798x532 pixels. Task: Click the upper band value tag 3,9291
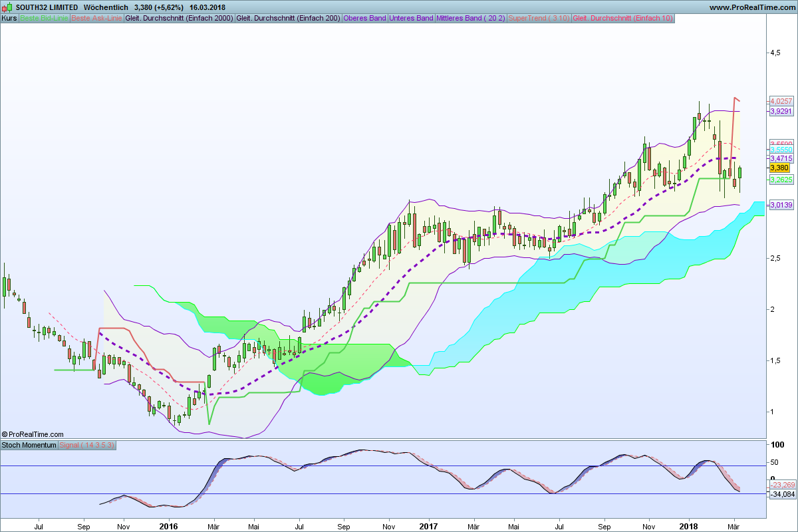[x=781, y=112]
